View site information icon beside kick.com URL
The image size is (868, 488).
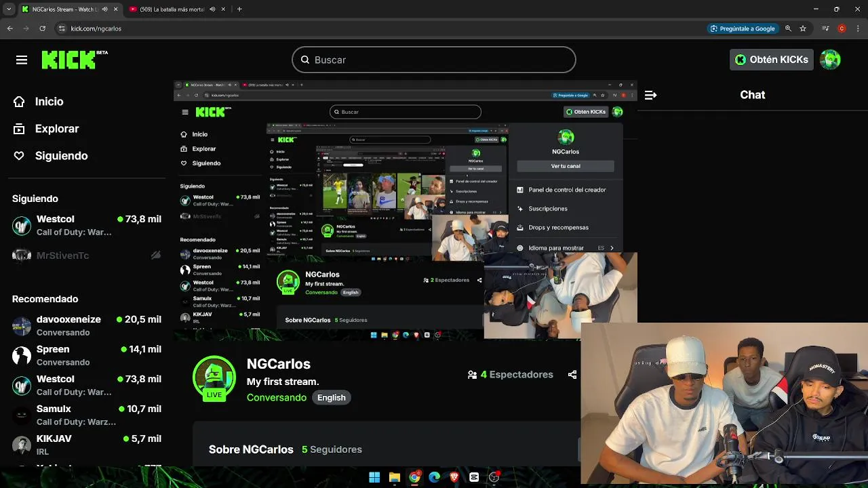pos(62,28)
